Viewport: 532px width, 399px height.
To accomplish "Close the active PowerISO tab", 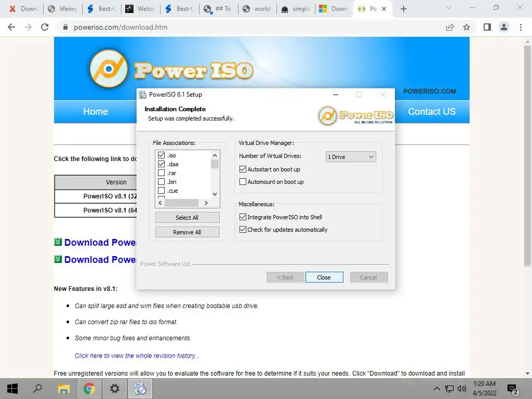I will [x=384, y=9].
